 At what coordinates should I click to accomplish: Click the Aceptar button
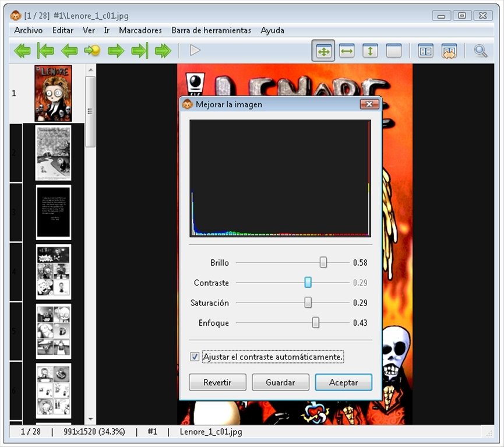click(x=343, y=382)
